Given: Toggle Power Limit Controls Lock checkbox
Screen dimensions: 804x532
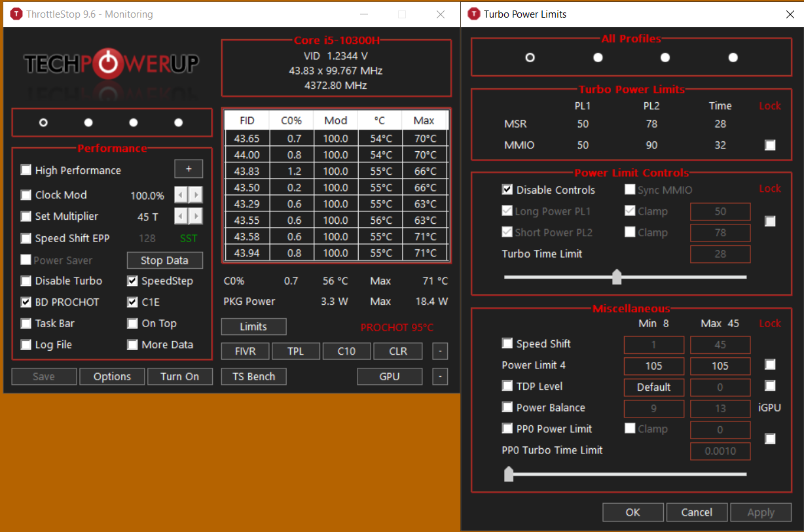Looking at the screenshot, I should pos(770,221).
